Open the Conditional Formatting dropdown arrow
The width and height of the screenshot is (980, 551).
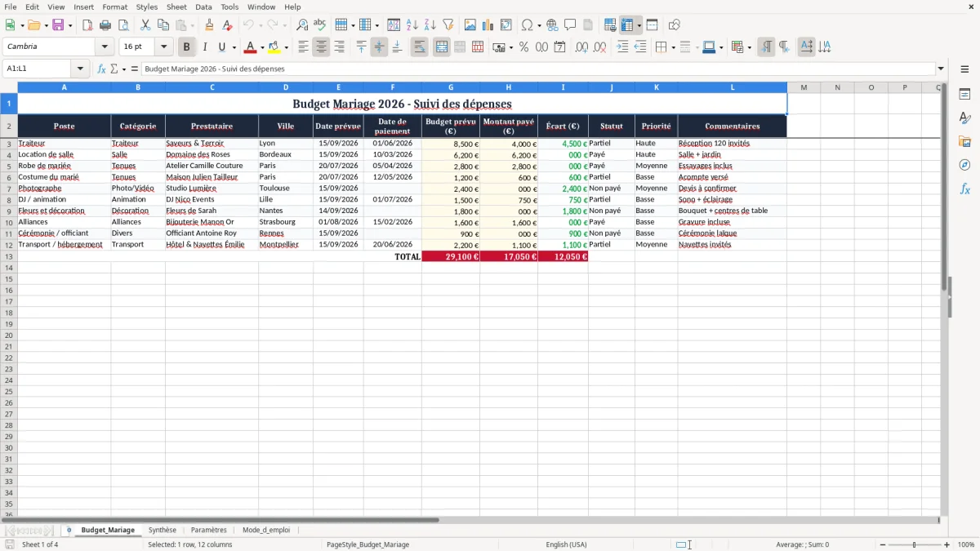[x=749, y=47]
